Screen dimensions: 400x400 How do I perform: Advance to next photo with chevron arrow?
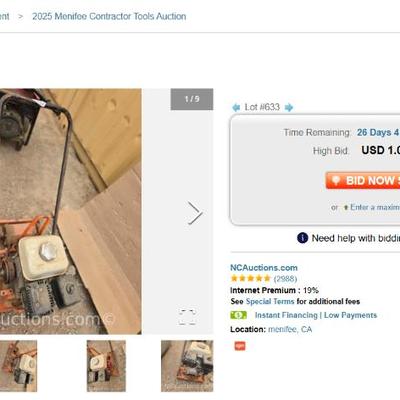(195, 213)
